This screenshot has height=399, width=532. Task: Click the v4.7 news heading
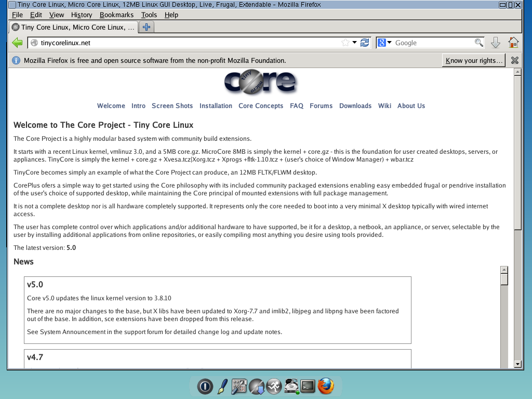click(x=35, y=357)
